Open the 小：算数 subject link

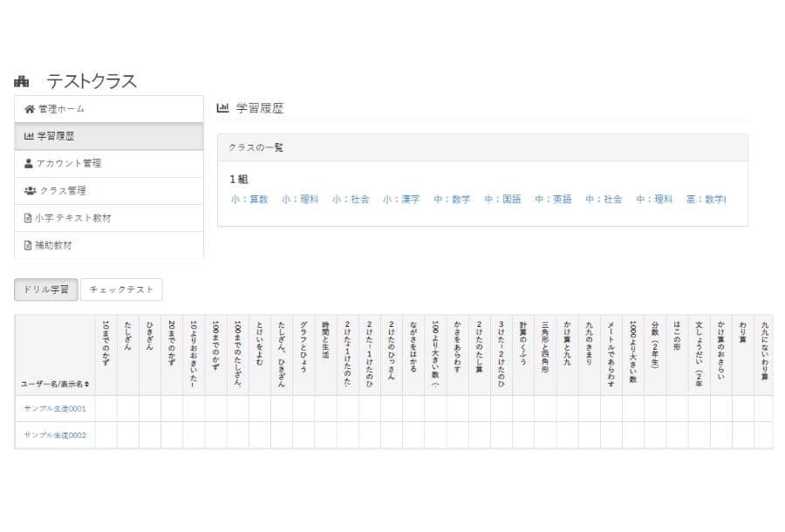(249, 200)
